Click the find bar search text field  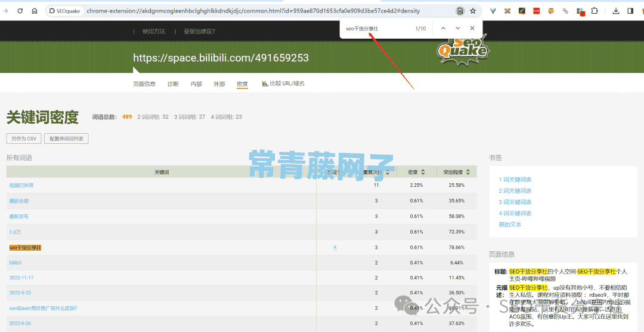click(376, 29)
